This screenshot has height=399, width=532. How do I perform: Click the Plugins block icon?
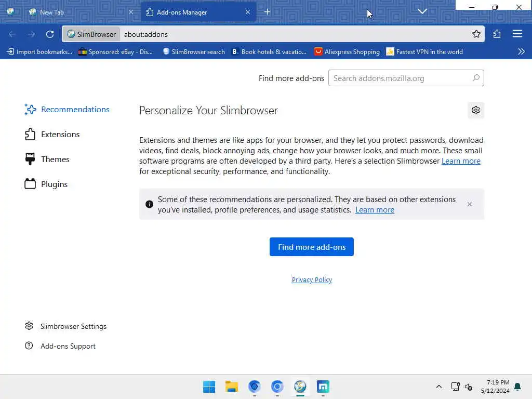tap(30, 184)
